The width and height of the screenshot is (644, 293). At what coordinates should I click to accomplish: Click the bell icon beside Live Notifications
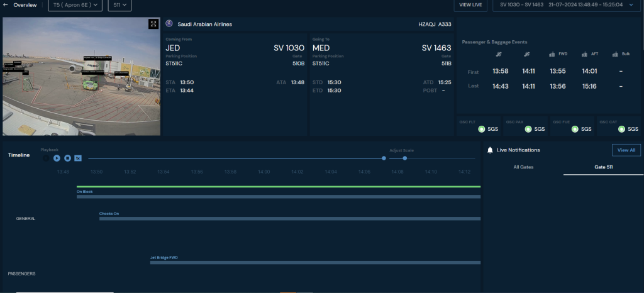490,150
